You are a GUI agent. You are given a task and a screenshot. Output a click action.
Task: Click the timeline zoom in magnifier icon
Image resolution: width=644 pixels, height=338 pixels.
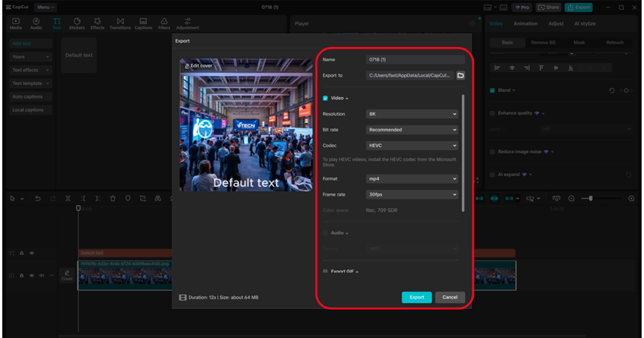click(631, 198)
